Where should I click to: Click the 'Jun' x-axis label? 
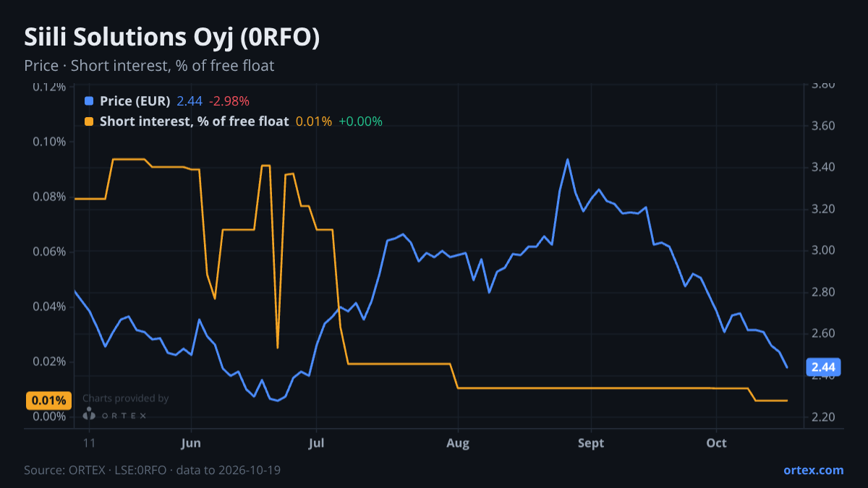coord(191,443)
